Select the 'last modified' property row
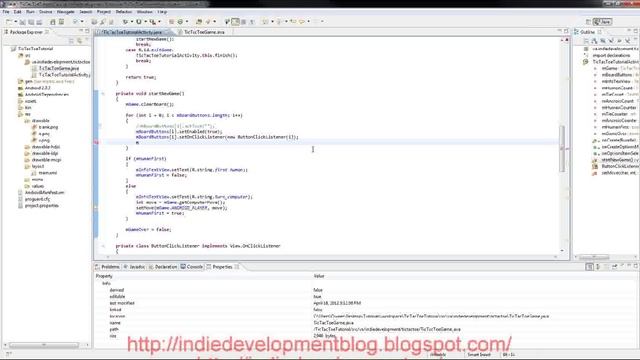 366,303
